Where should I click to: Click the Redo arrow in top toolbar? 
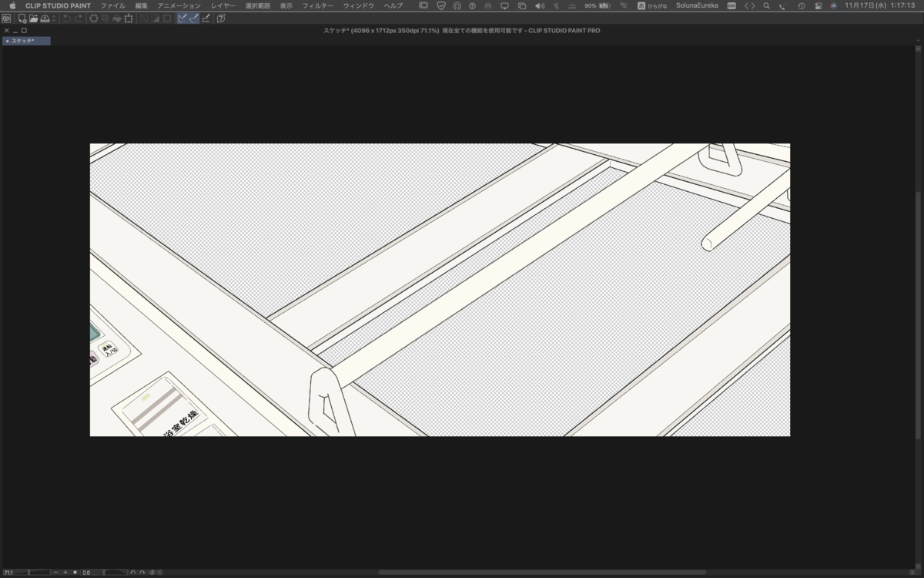coord(79,18)
